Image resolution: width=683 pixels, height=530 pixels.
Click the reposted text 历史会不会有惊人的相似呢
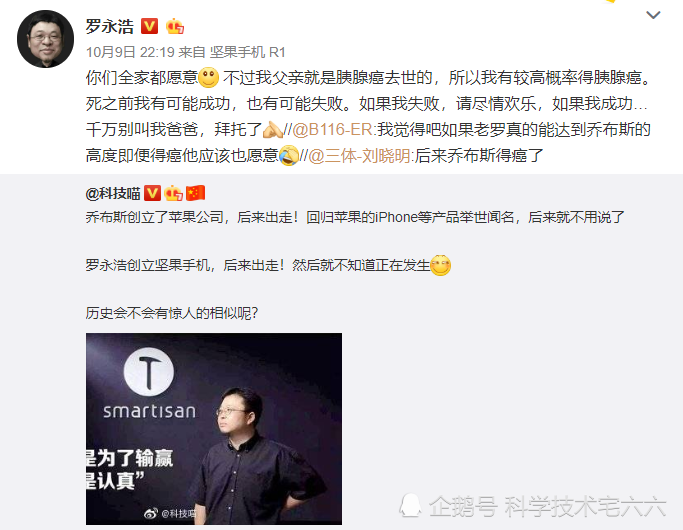pyautogui.click(x=172, y=313)
